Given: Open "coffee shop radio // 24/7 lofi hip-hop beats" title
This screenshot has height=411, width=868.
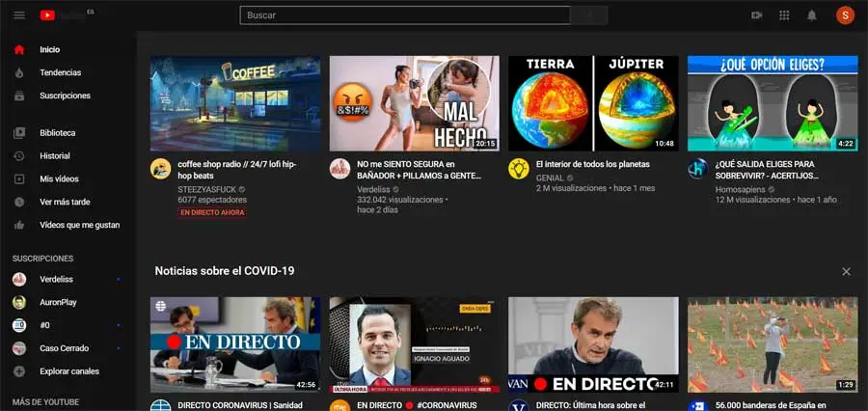Looking at the screenshot, I should point(237,170).
